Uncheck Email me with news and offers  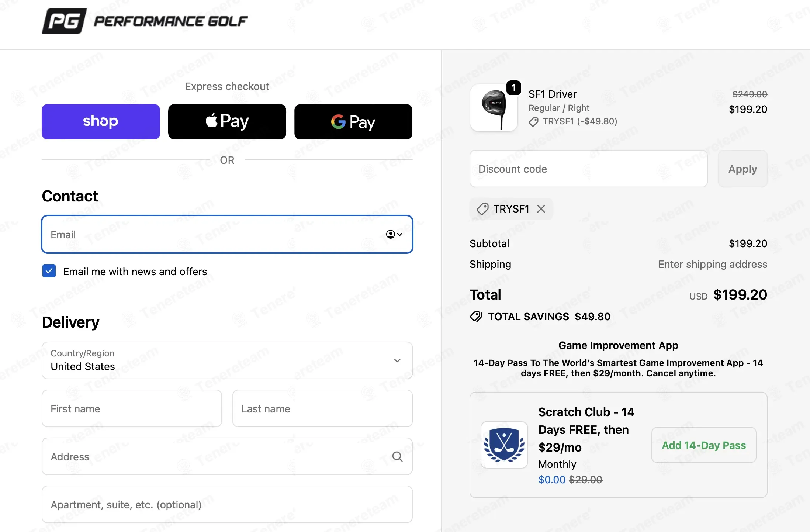click(49, 271)
